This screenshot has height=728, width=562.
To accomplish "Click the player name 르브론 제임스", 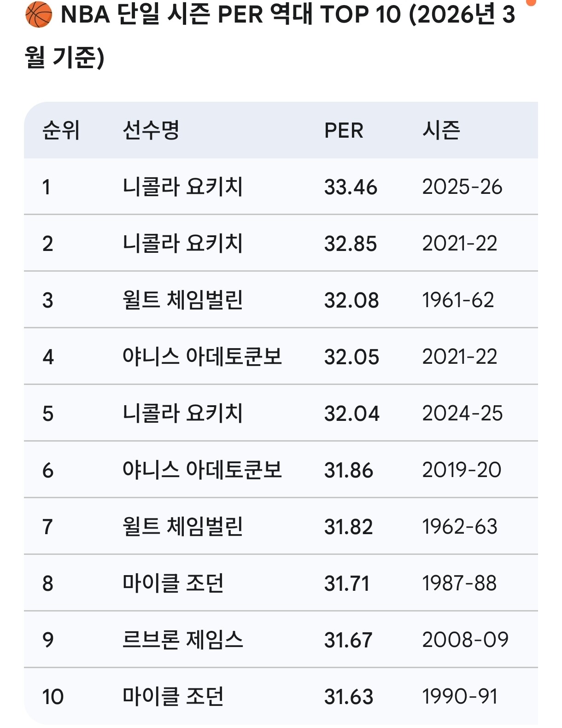I will (x=182, y=640).
